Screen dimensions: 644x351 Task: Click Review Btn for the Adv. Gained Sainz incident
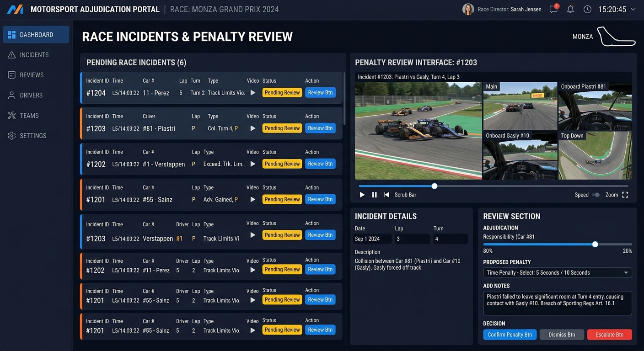coord(320,199)
